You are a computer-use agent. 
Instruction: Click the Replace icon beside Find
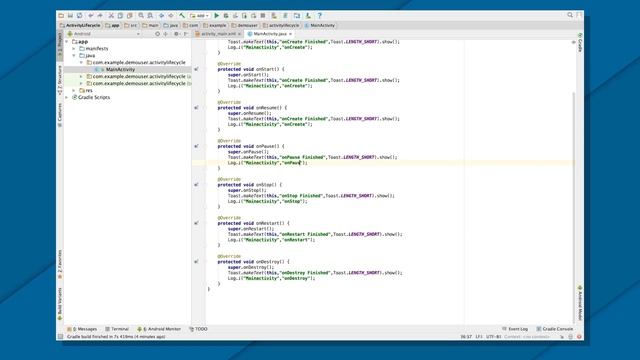(x=150, y=16)
